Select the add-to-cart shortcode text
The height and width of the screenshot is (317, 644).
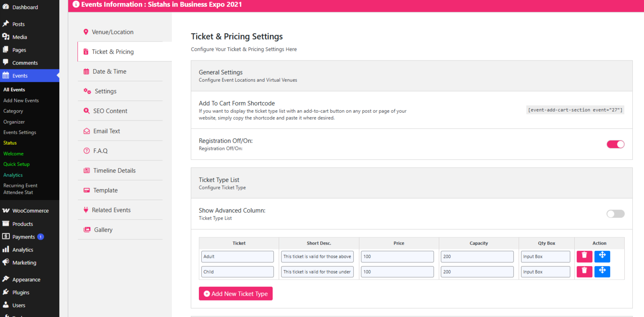575,110
